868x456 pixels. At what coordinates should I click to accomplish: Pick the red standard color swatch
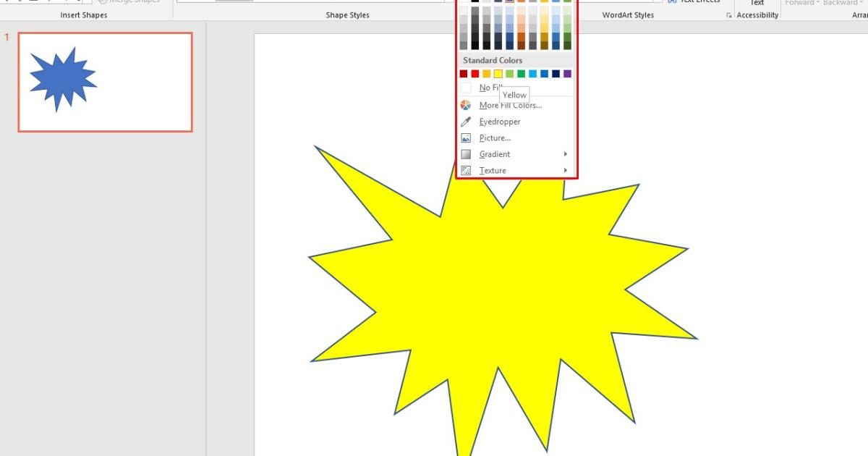pos(475,74)
